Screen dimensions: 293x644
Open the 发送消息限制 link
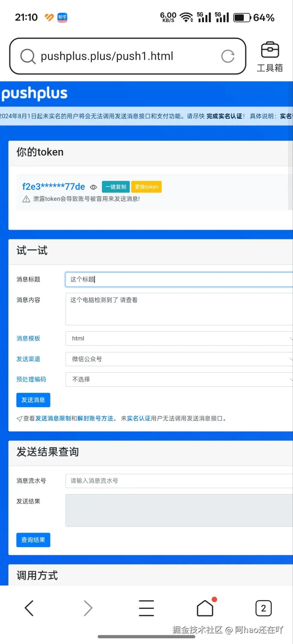point(53,418)
